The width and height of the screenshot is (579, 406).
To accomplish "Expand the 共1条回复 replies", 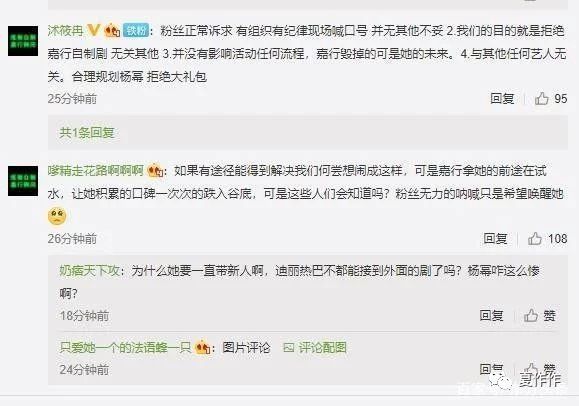I will click(87, 133).
